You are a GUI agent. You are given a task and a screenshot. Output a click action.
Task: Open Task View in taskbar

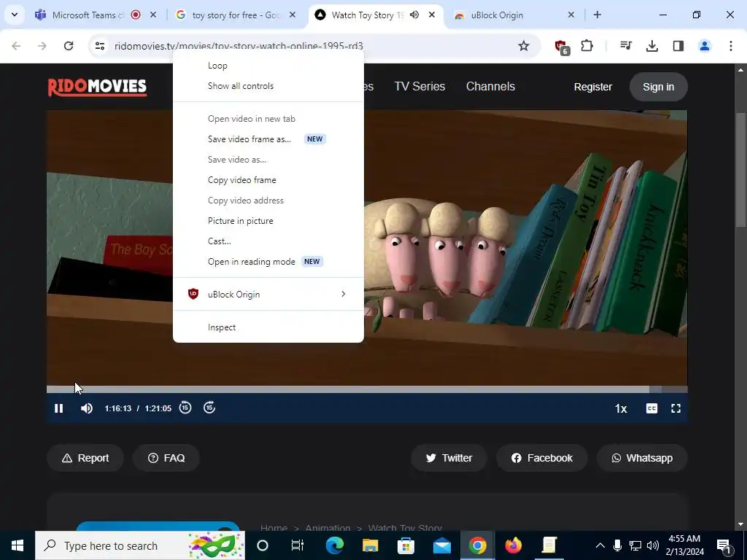(298, 545)
